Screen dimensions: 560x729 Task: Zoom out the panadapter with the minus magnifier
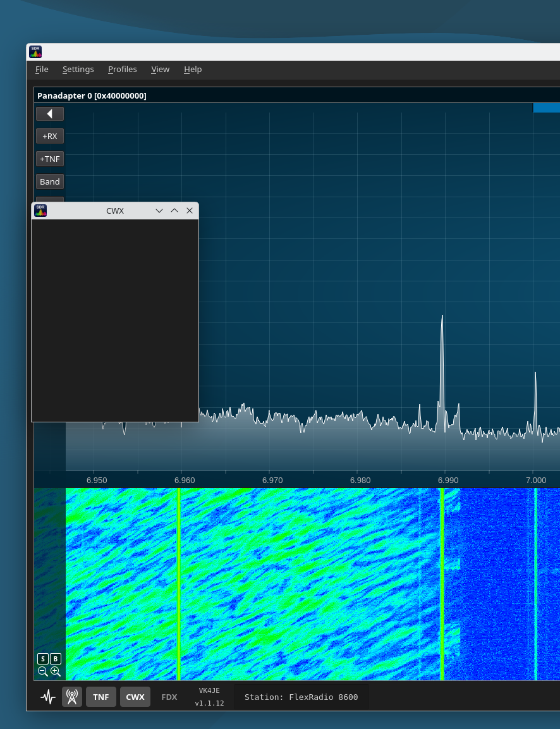coord(43,671)
